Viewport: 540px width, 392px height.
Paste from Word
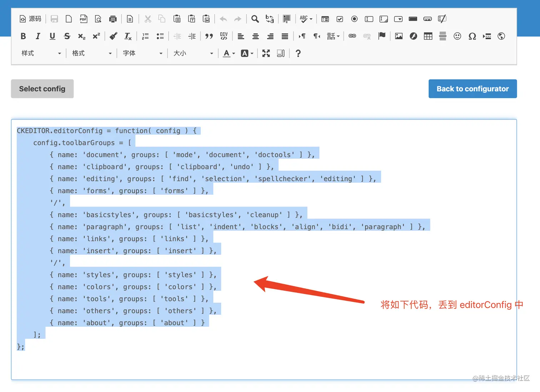(206, 19)
